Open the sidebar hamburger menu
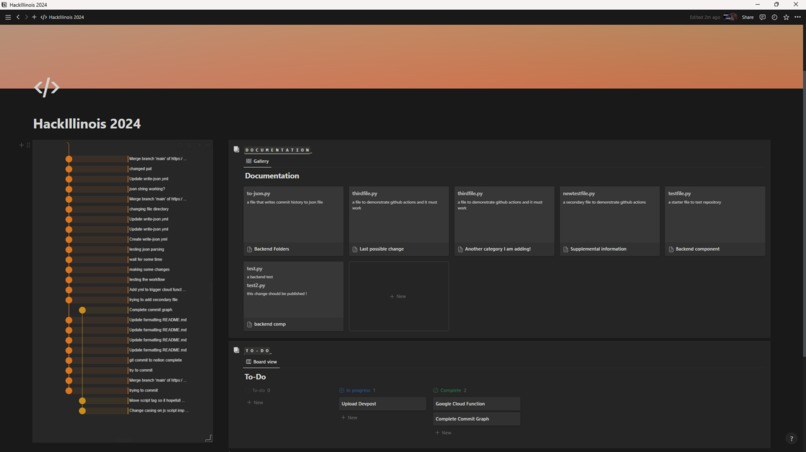 coord(8,17)
